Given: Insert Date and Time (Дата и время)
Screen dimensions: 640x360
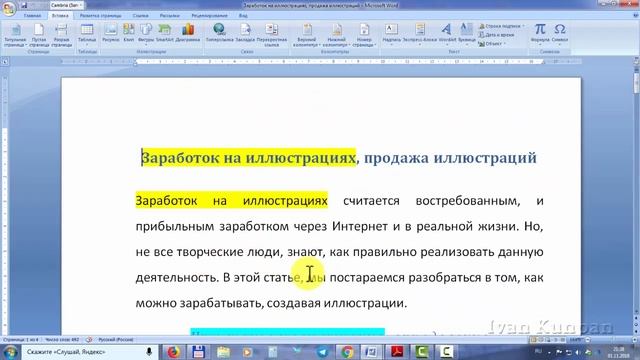Looking at the screenshot, I should pyautogui.click(x=496, y=35).
